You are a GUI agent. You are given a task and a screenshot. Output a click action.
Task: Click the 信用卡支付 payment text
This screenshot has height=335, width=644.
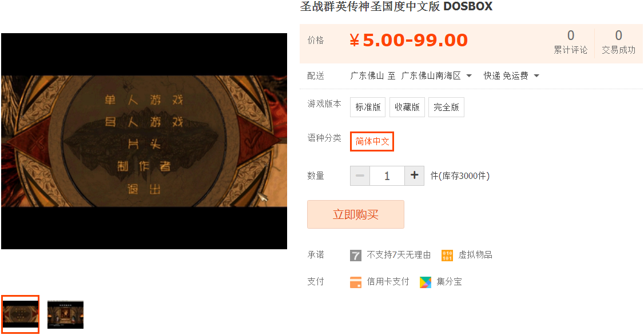coord(388,282)
